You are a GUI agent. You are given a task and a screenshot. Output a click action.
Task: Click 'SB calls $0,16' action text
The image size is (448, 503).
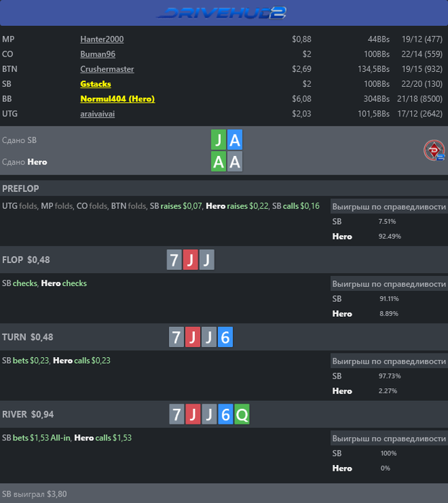(x=296, y=206)
